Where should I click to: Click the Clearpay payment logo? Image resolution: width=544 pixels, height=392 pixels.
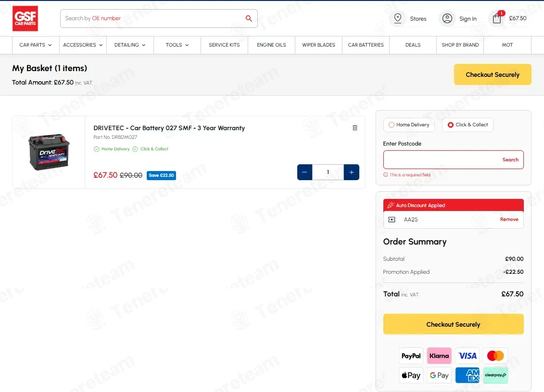point(495,375)
